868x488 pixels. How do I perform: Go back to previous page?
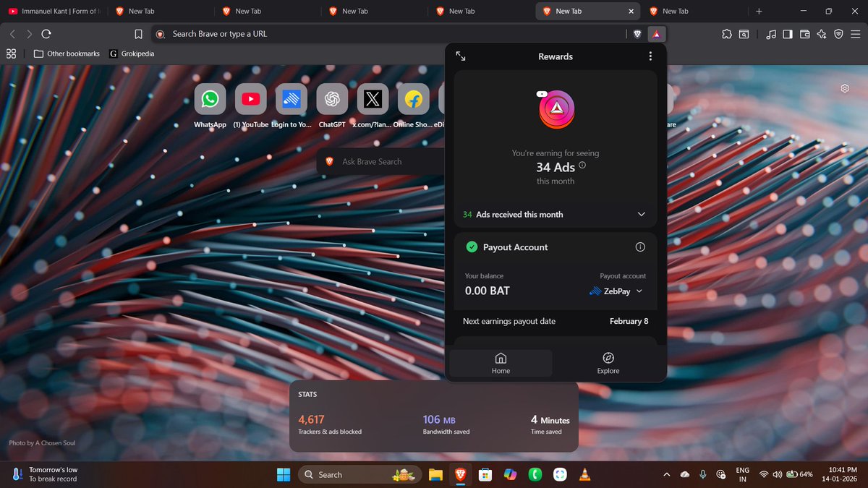[12, 34]
